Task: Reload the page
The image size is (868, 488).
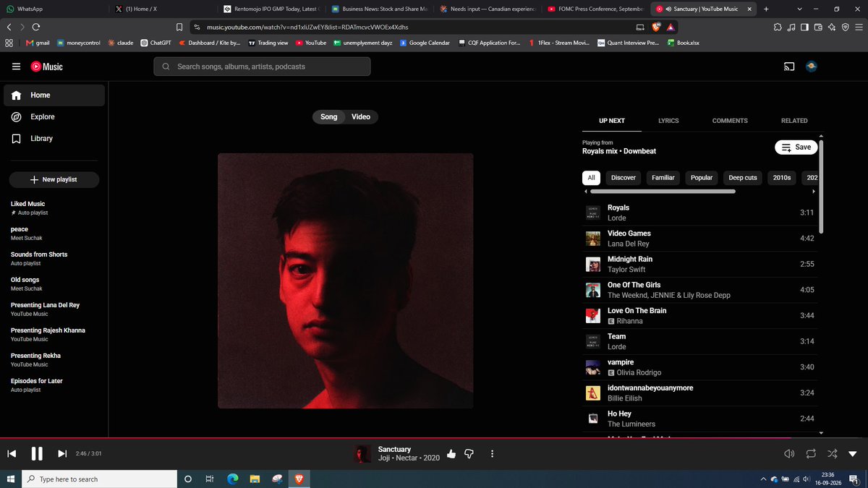Action: click(x=36, y=27)
